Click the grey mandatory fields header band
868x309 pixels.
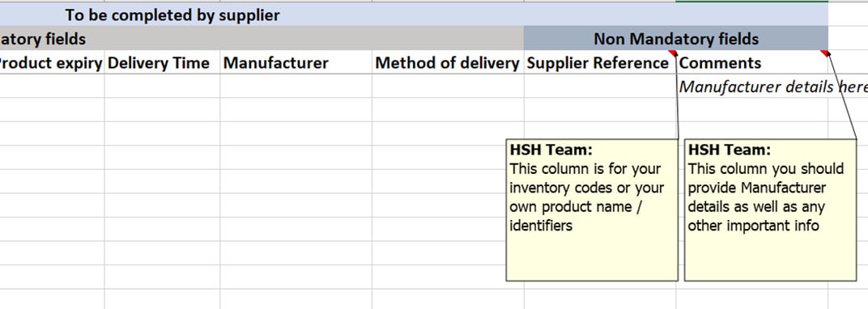(x=262, y=39)
